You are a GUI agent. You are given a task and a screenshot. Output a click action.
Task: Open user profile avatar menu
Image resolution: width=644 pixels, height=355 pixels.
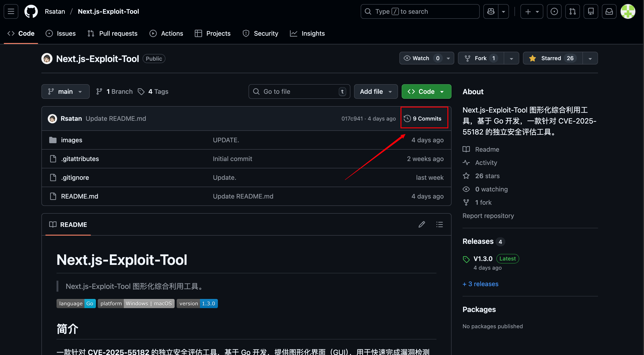[x=628, y=11]
